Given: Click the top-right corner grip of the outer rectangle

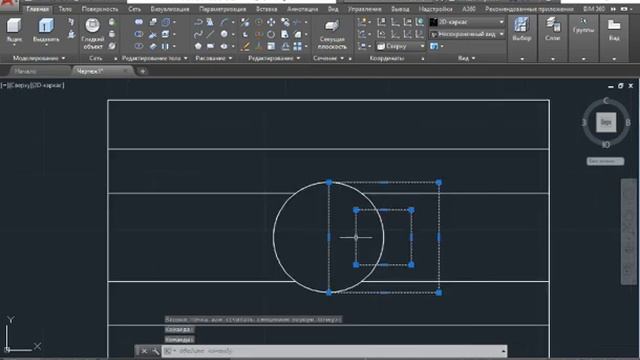Looking at the screenshot, I should point(439,182).
